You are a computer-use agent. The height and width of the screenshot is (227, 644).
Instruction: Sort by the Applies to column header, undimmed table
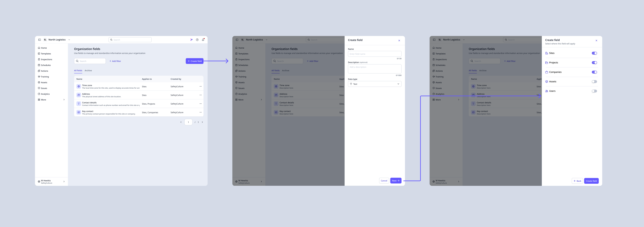pos(147,79)
